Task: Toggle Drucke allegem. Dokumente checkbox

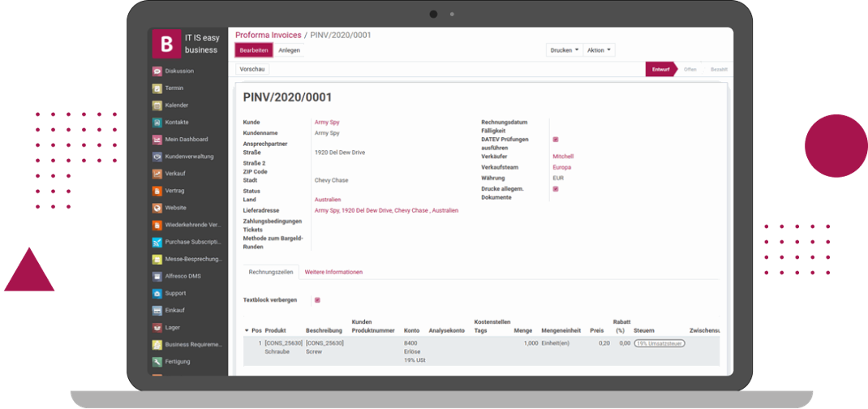Action: (556, 189)
